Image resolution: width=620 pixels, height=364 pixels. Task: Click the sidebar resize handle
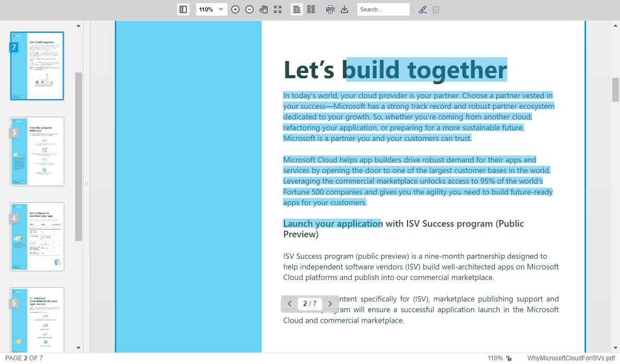tap(87, 184)
